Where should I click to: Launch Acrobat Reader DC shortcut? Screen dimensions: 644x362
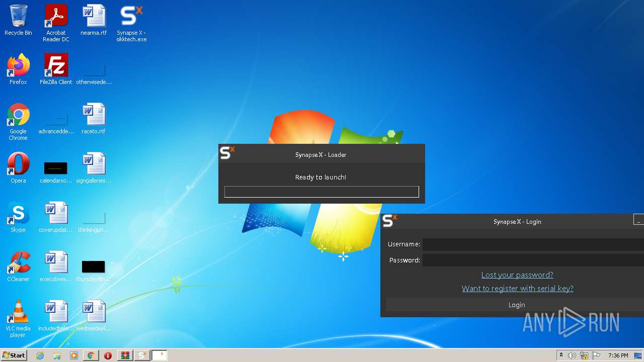(56, 23)
